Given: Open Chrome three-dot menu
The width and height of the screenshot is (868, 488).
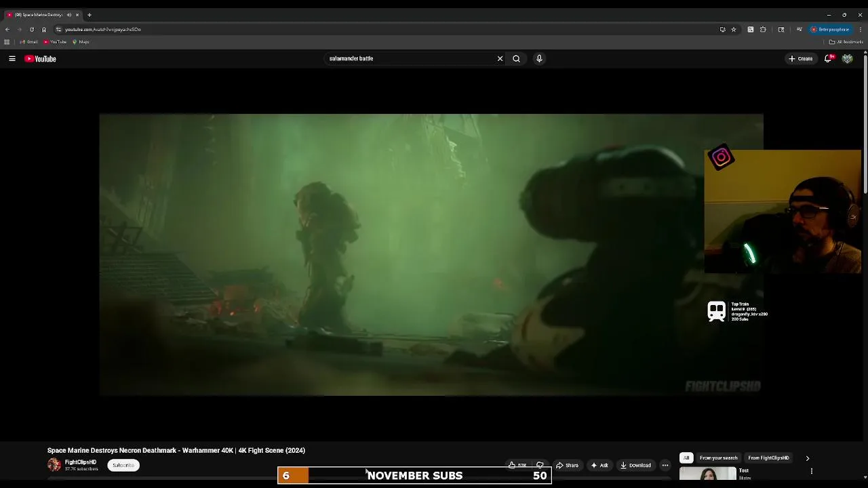Looking at the screenshot, I should 860,30.
